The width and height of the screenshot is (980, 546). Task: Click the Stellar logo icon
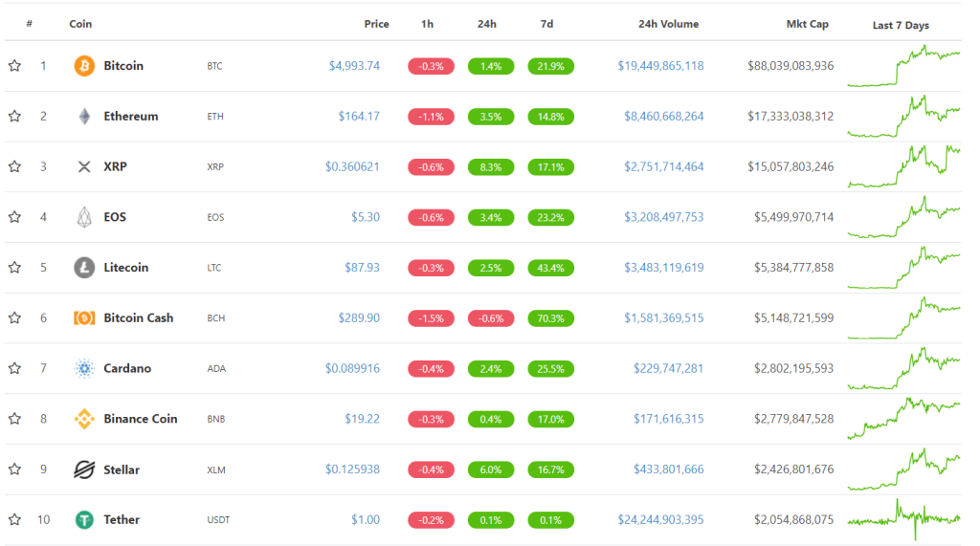click(x=84, y=470)
